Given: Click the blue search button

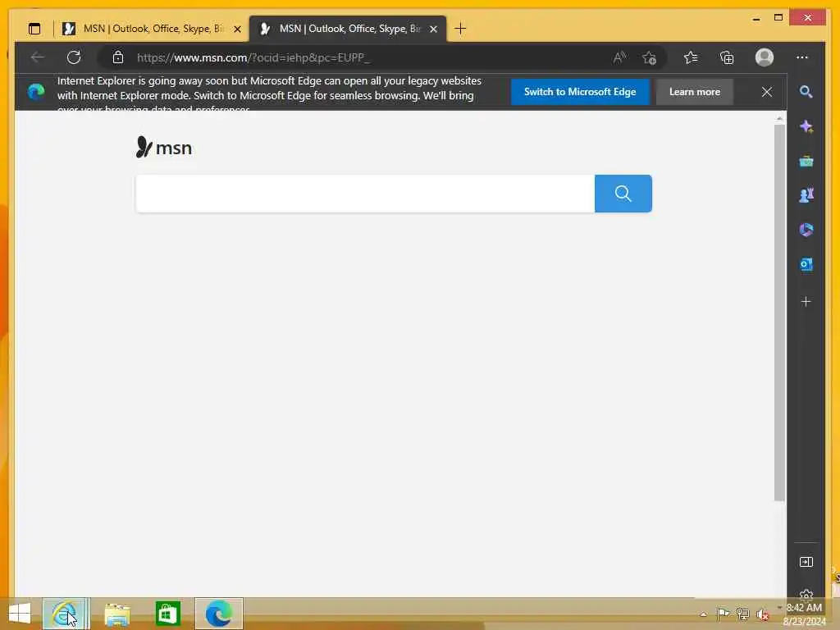Looking at the screenshot, I should 623,194.
